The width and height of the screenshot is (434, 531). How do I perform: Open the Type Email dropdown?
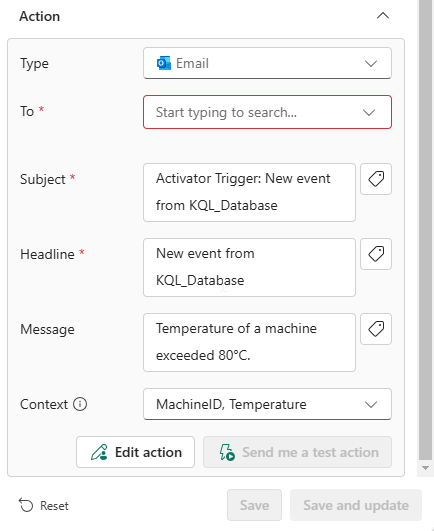pos(267,63)
